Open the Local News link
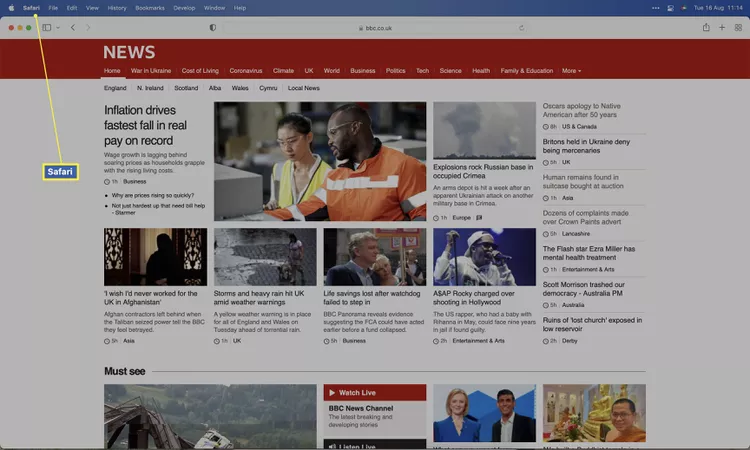The image size is (750, 450). [304, 88]
